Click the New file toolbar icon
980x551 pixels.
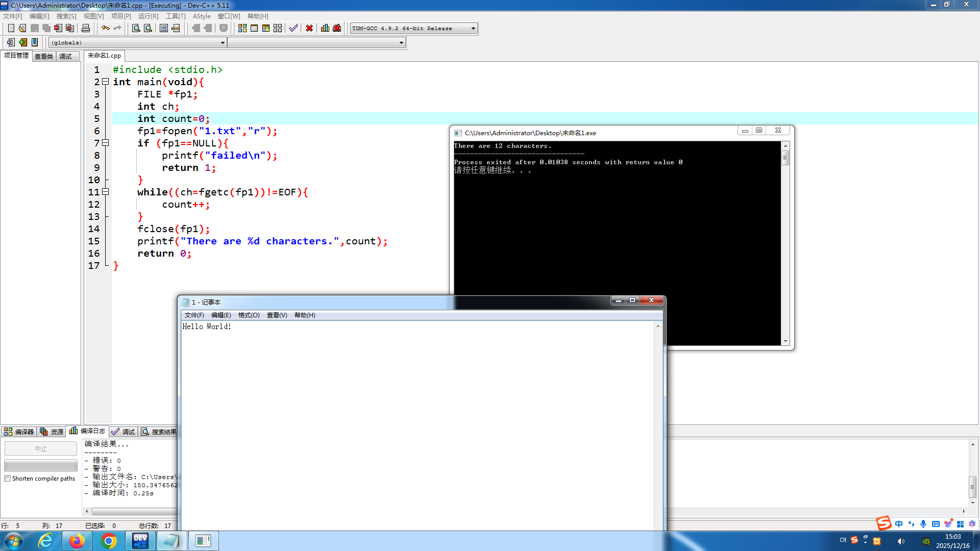pos(11,28)
